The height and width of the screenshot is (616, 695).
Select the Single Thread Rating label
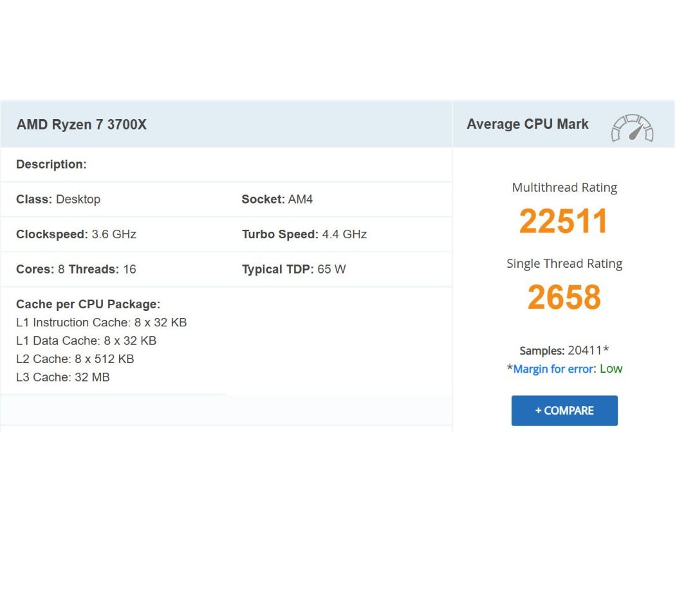click(564, 264)
